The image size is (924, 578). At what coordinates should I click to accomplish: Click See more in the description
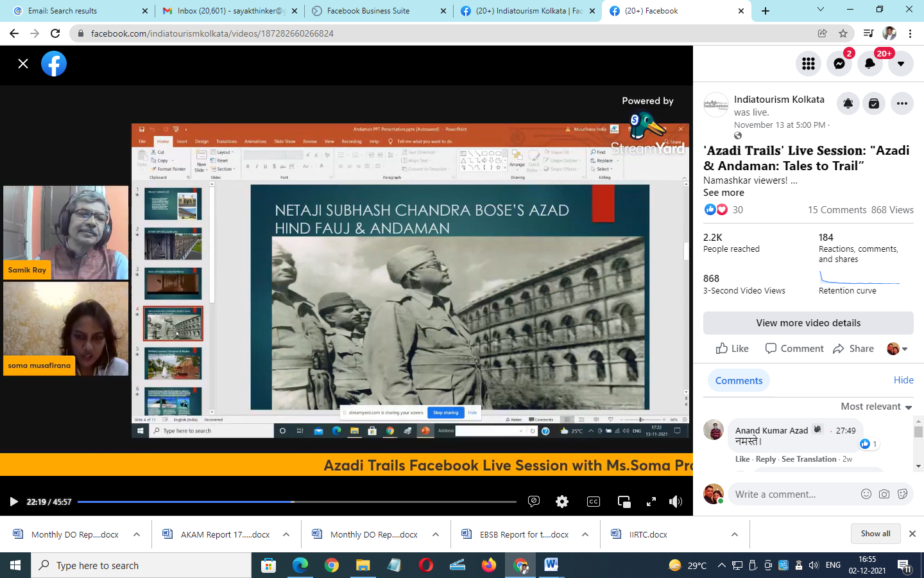(723, 193)
